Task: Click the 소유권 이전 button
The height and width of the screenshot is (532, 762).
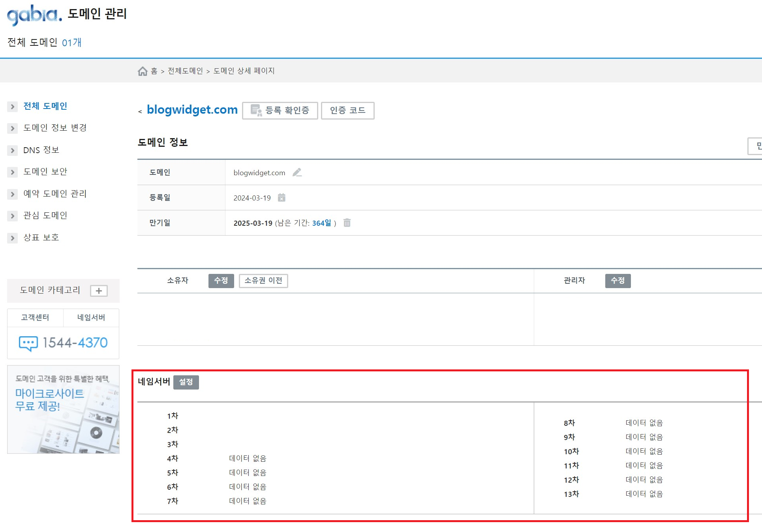Action: click(x=263, y=281)
